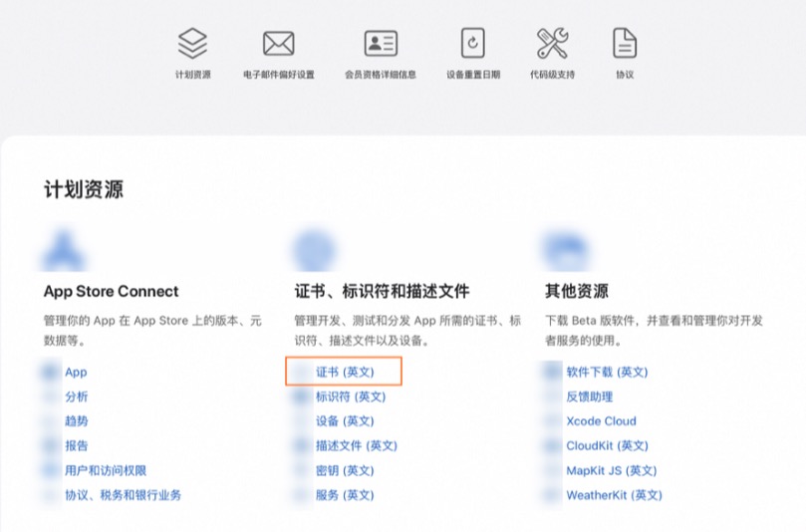Open the 分析 link
The image size is (806, 532).
pos(76,397)
